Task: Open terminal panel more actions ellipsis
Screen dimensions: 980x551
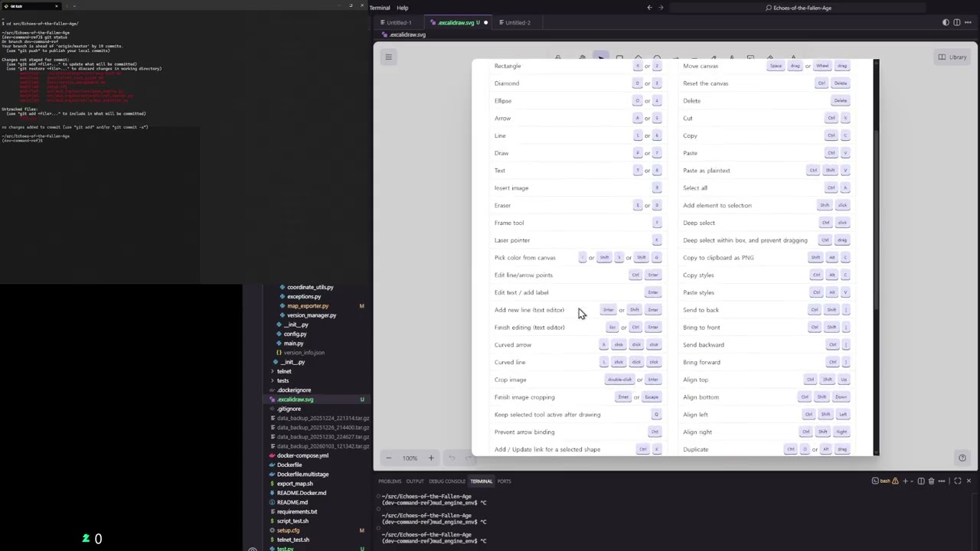Action: point(940,481)
